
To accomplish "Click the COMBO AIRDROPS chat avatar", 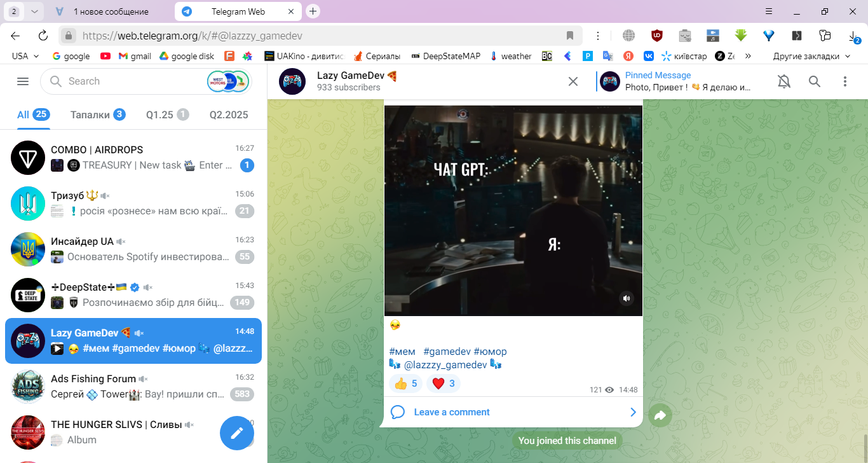I will point(28,157).
